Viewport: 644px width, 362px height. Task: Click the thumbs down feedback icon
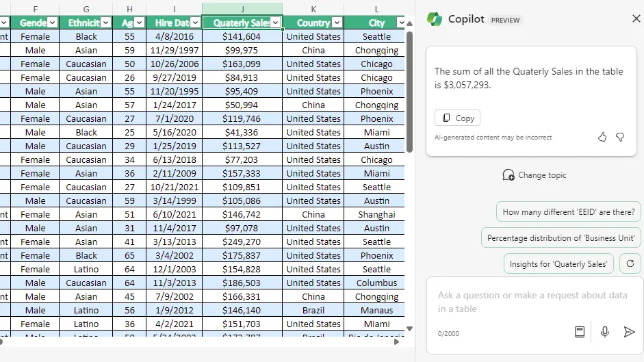tap(620, 137)
